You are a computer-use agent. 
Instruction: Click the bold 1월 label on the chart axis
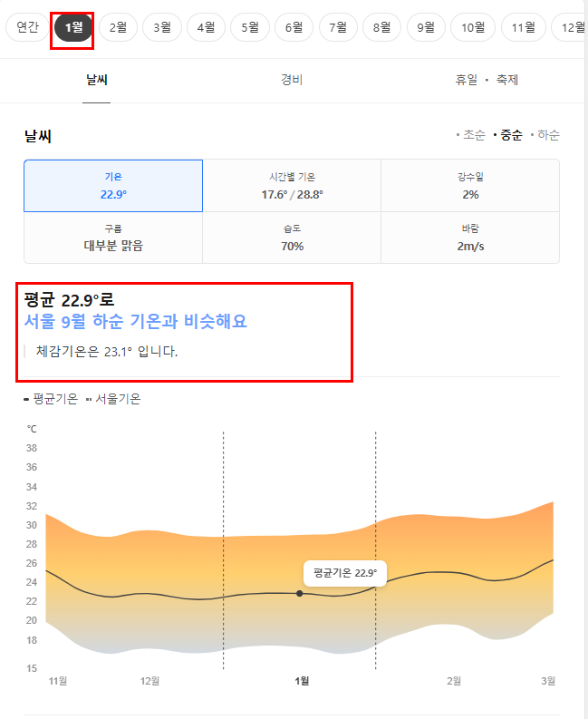pos(302,681)
